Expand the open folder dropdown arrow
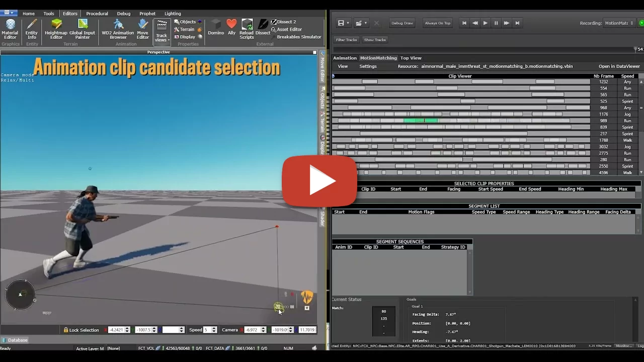The height and width of the screenshot is (362, 644). tap(366, 23)
